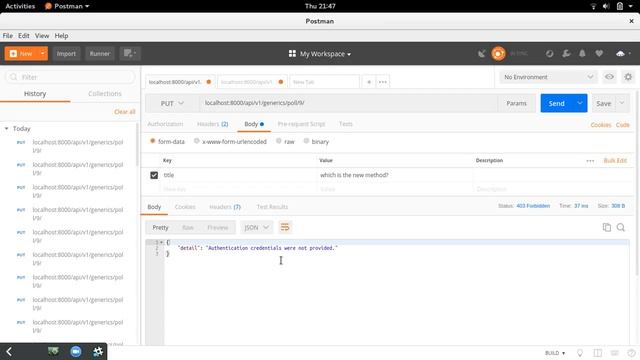Screen dimensions: 640x360
Task: Toggle word wrap icon in response
Action: 285,227
